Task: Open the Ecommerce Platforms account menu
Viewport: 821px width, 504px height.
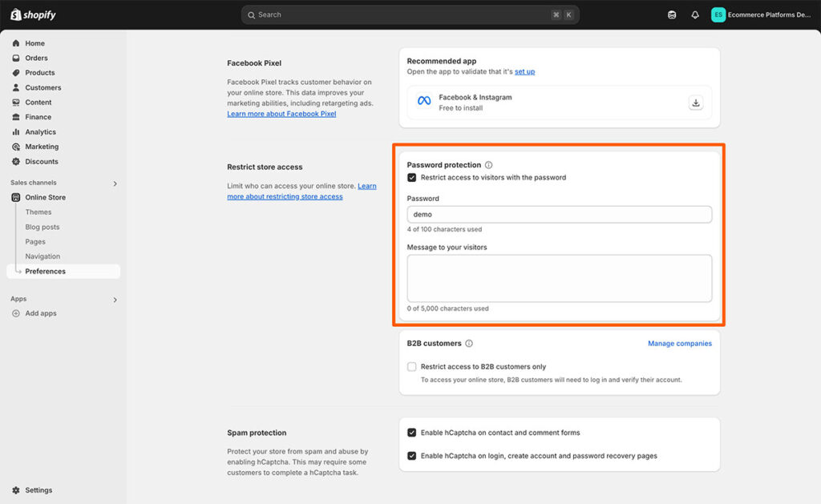Action: point(761,14)
